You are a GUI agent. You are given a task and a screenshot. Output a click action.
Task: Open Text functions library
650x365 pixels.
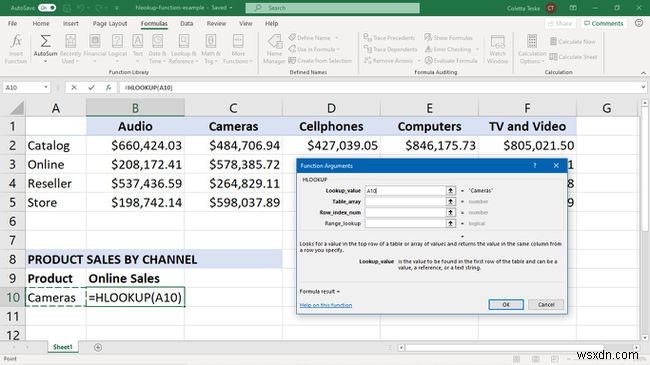tap(138, 49)
